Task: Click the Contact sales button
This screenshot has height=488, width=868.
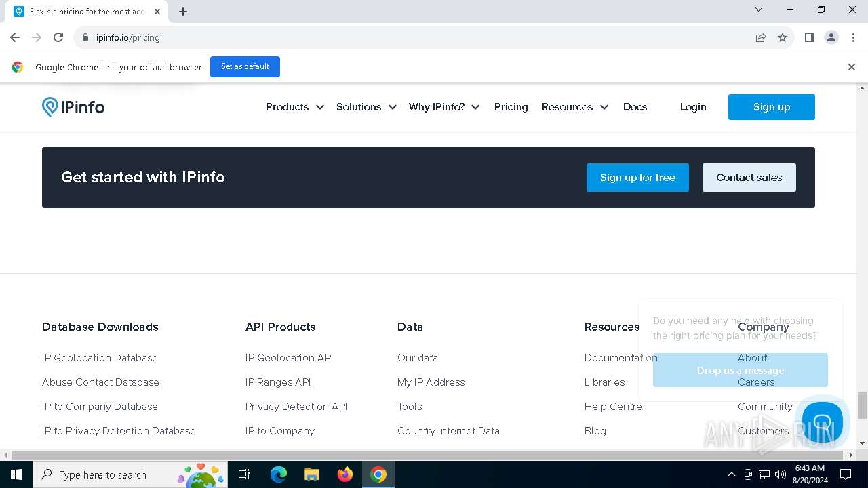Action: [x=749, y=178]
